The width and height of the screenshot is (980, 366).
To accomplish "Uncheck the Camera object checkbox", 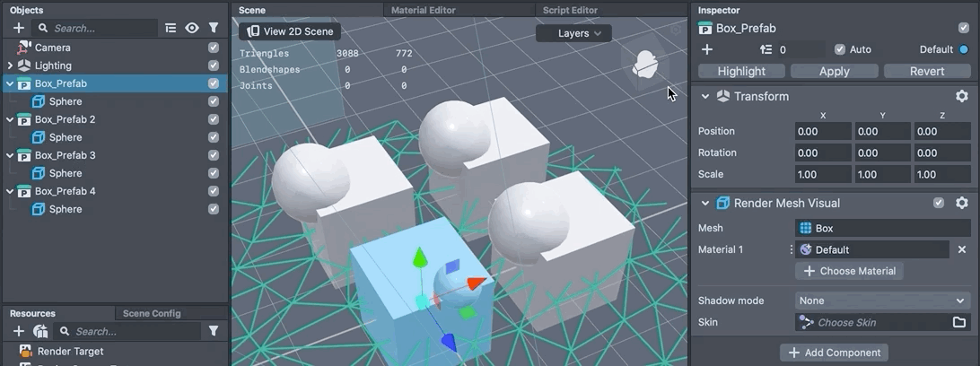I will tap(214, 48).
